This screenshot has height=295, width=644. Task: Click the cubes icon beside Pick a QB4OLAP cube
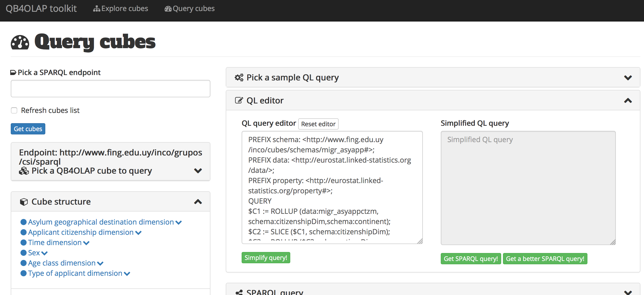point(24,171)
